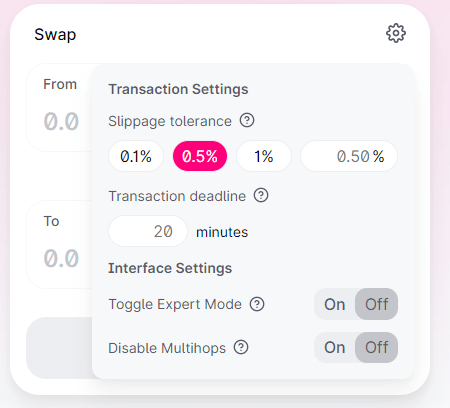Click the To amount input field

coord(61,258)
